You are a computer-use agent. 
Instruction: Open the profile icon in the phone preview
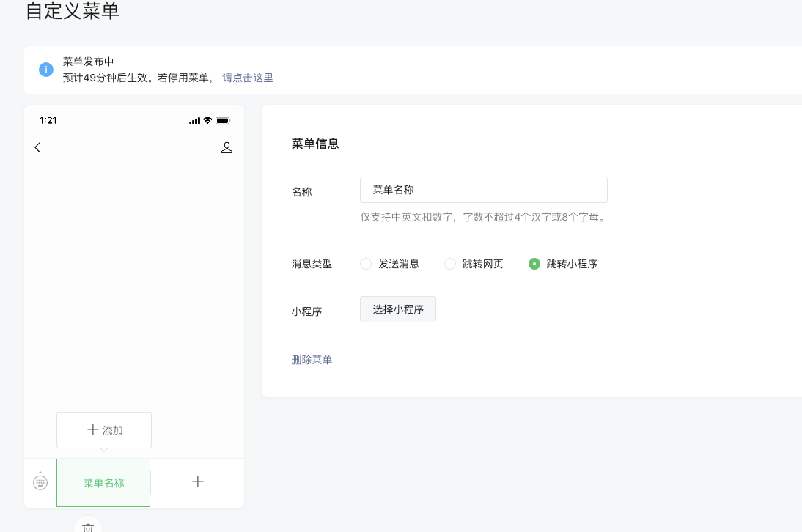tap(227, 147)
